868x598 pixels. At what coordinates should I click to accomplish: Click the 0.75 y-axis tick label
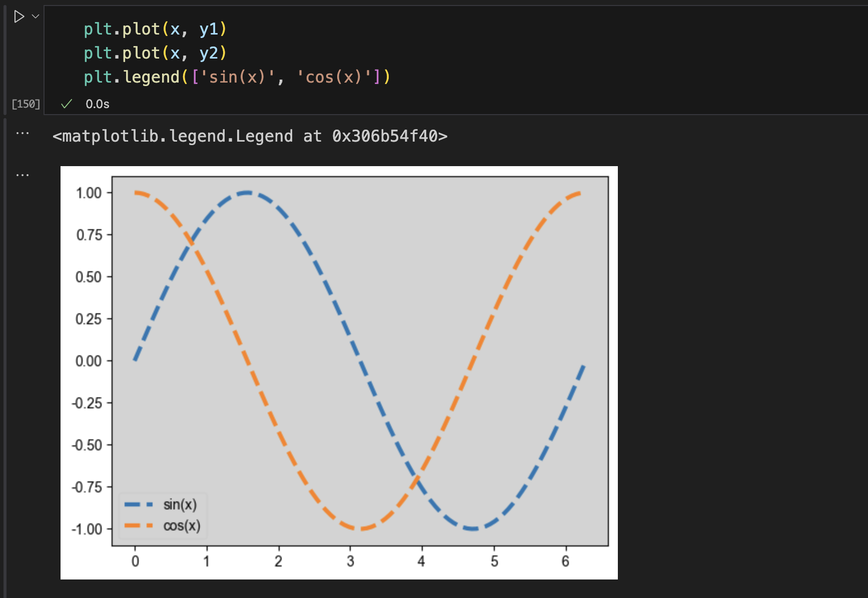pyautogui.click(x=89, y=235)
